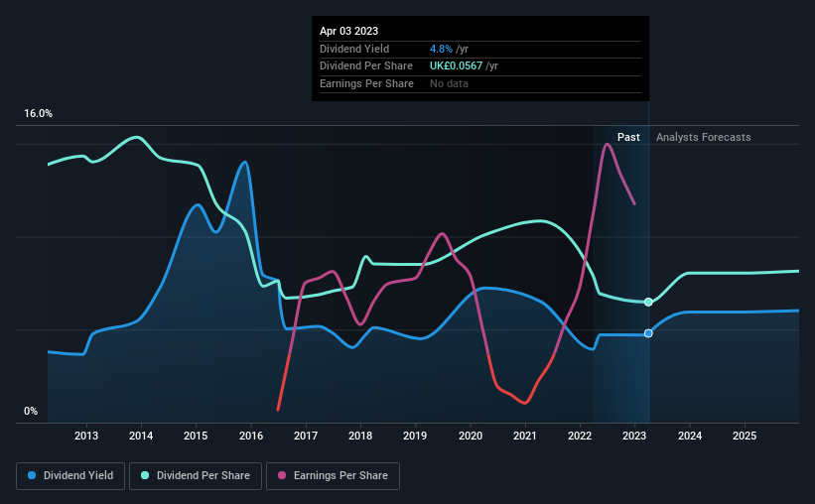Viewport: 815px width, 504px height.
Task: Click the Dividend Per Share marker dot
Action: [x=648, y=302]
